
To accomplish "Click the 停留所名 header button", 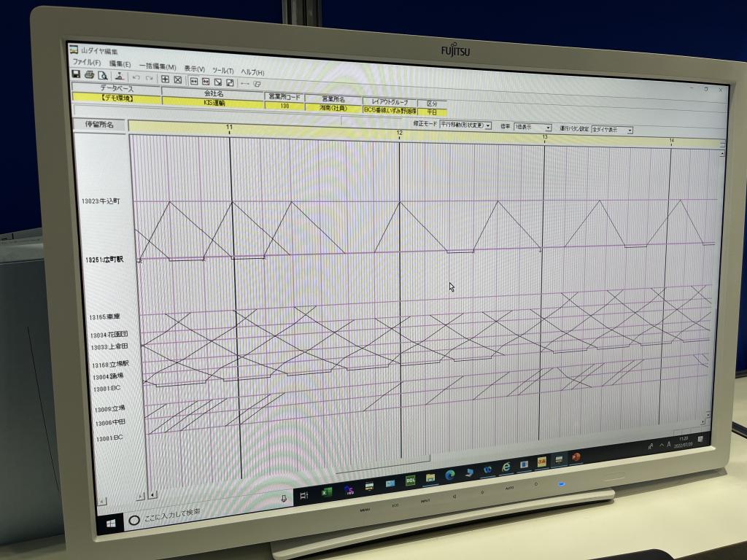I will pos(99,125).
